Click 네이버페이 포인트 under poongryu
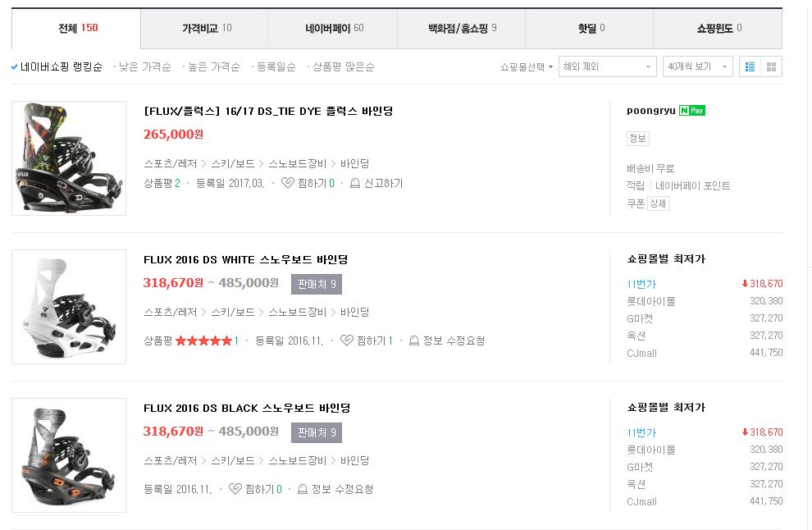 pyautogui.click(x=693, y=185)
